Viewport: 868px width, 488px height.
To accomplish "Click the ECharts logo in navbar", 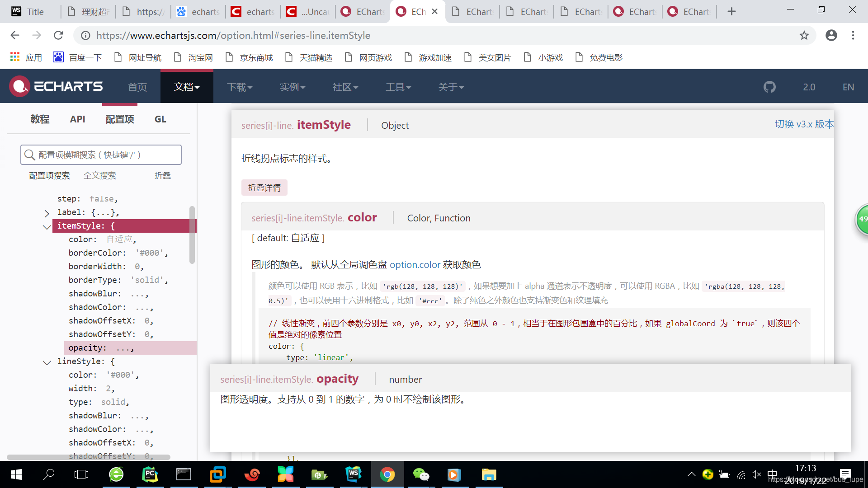I will (57, 86).
